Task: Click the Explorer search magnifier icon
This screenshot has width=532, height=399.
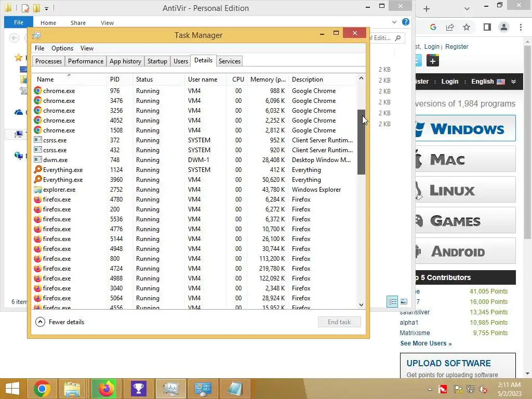Action: (x=398, y=38)
